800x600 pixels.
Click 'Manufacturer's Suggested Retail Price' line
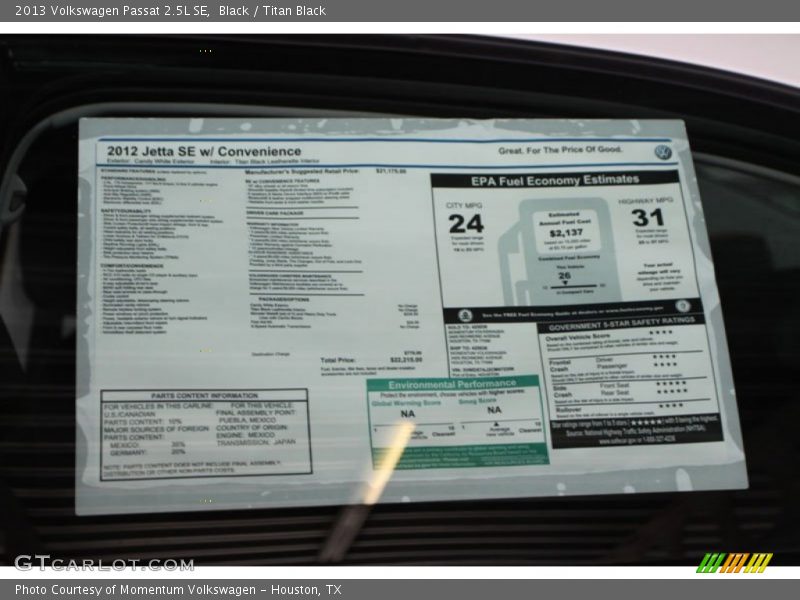point(326,171)
